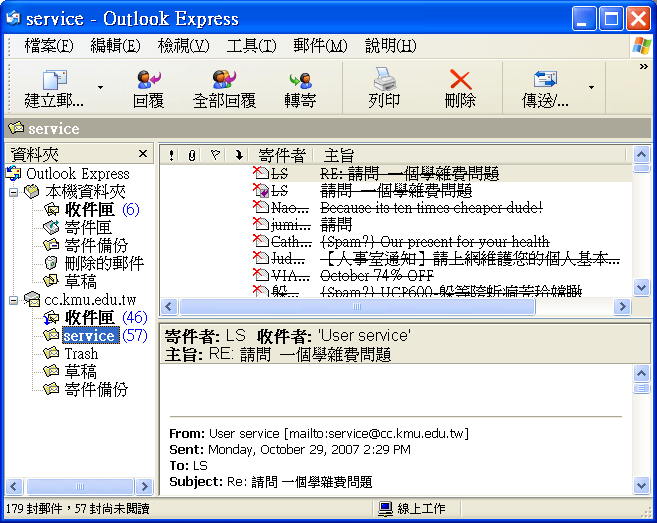
Task: Click the Print (列印) toolbar button
Action: tap(384, 89)
